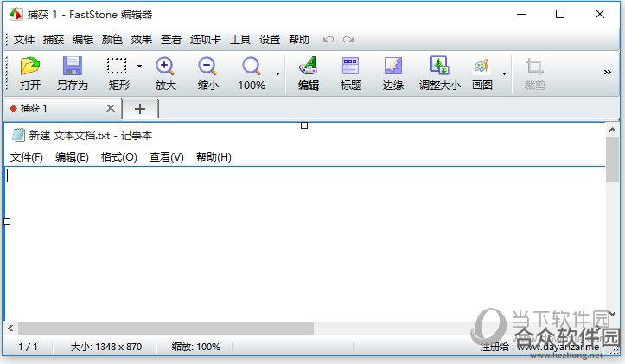Open the 帮助 menu
Image resolution: width=625 pixels, height=364 pixels.
tap(299, 40)
